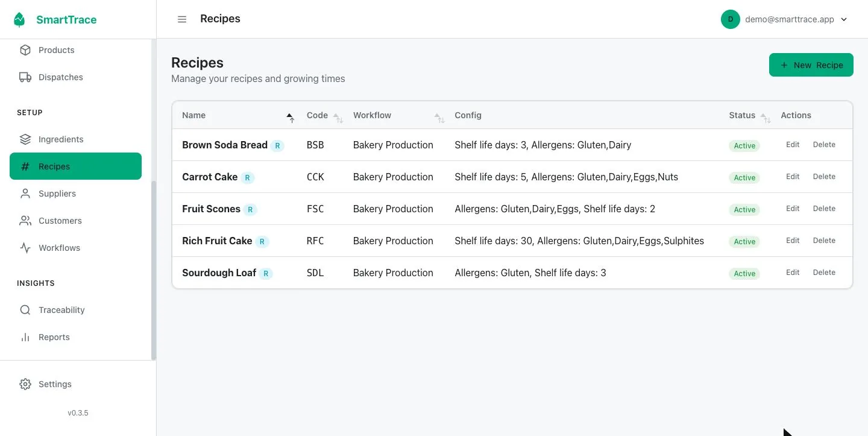This screenshot has width=868, height=436.
Task: Open Products in the sidebar
Action: tap(75, 50)
